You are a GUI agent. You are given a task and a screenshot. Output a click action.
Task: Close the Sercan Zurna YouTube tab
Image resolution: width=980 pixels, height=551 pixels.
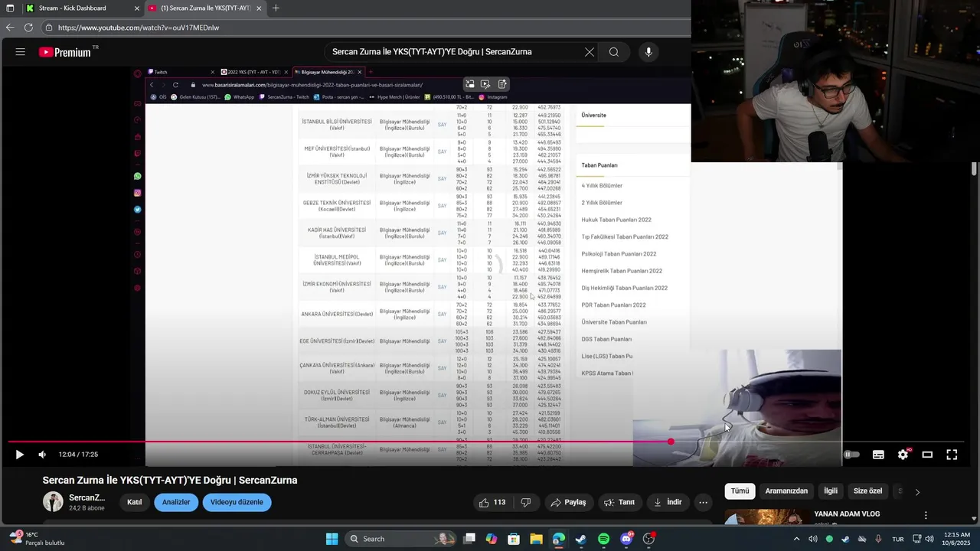click(259, 8)
